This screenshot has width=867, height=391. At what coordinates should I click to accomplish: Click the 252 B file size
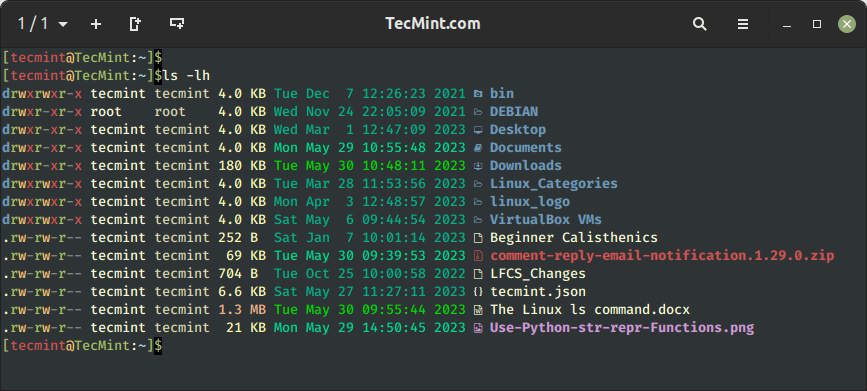[238, 238]
